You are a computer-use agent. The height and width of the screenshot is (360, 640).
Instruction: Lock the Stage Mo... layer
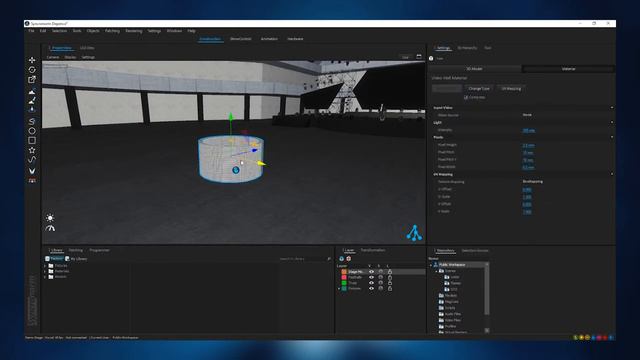[x=390, y=271]
